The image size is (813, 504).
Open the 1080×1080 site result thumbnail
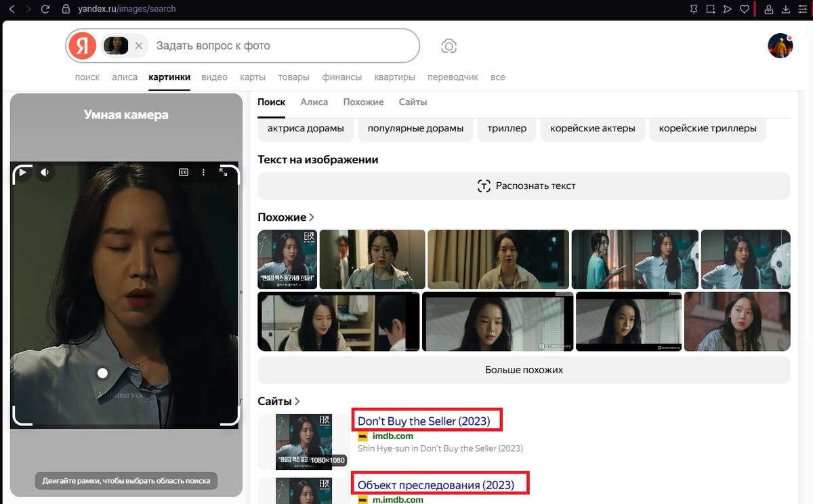304,442
